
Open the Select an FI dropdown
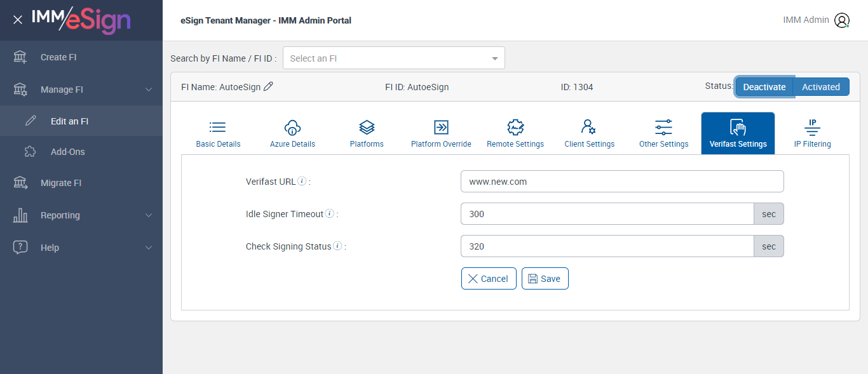394,58
